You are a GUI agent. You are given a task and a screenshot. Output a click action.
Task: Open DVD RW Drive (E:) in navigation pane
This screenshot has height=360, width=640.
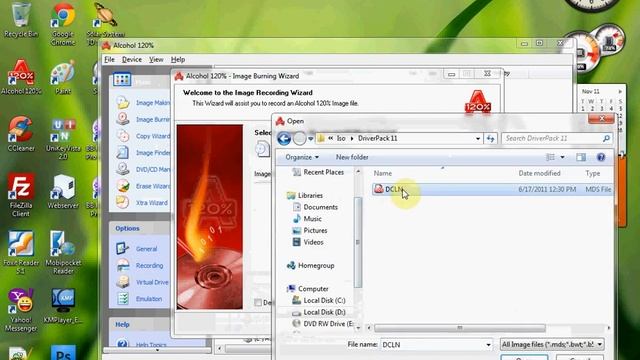coord(322,324)
